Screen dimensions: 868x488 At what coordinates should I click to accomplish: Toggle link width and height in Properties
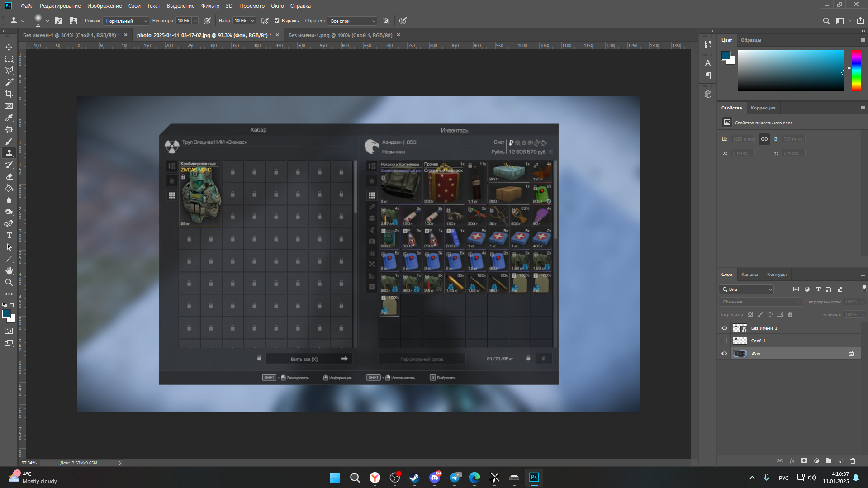pos(764,139)
